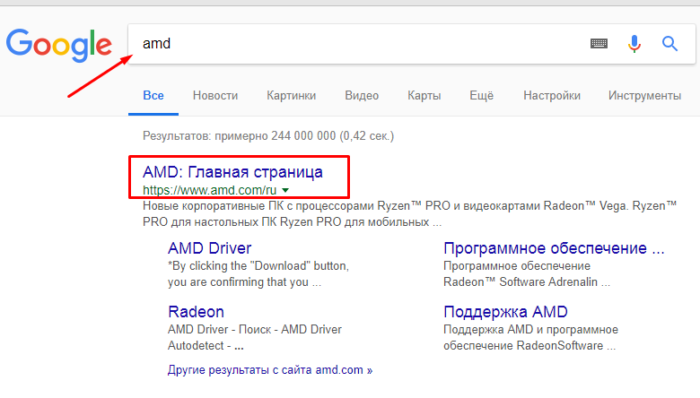Image resolution: width=700 pixels, height=398 pixels.
Task: Switch to the Картинки tab
Action: 291,95
